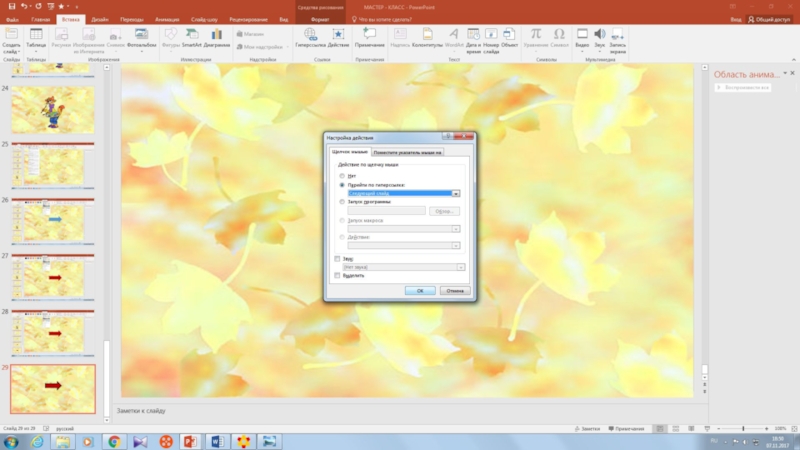
Task: Expand the hyperlink target dropdown list
Action: click(x=456, y=193)
